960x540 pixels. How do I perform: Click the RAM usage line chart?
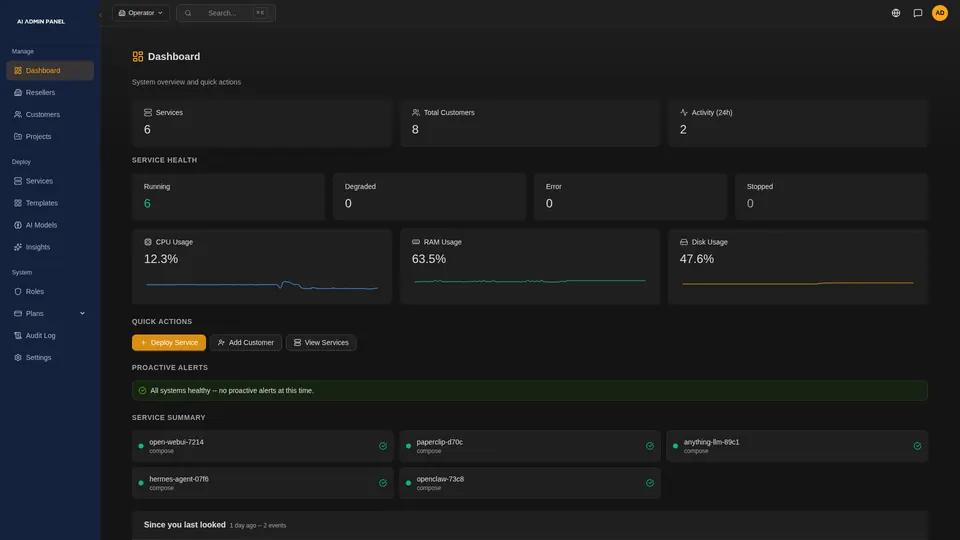click(530, 282)
